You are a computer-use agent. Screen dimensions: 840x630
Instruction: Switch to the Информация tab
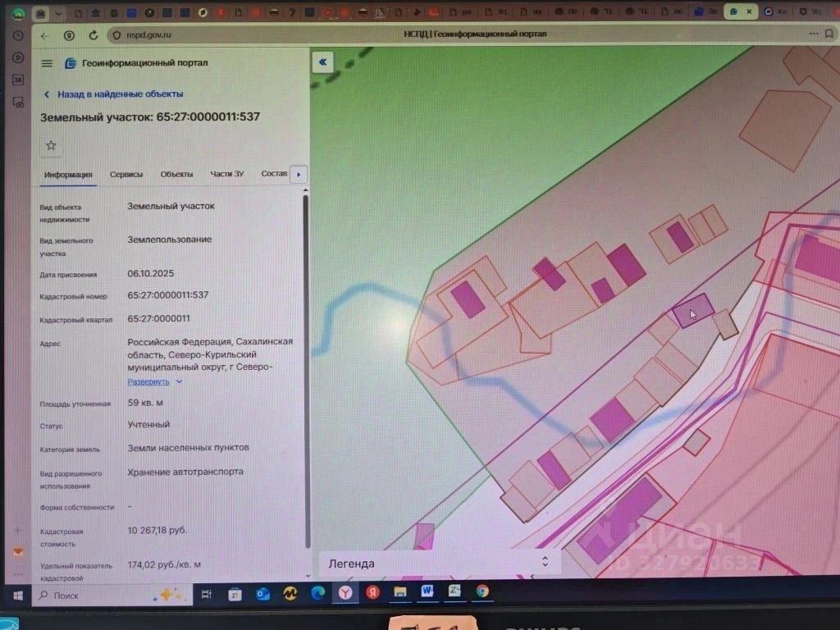(x=68, y=175)
